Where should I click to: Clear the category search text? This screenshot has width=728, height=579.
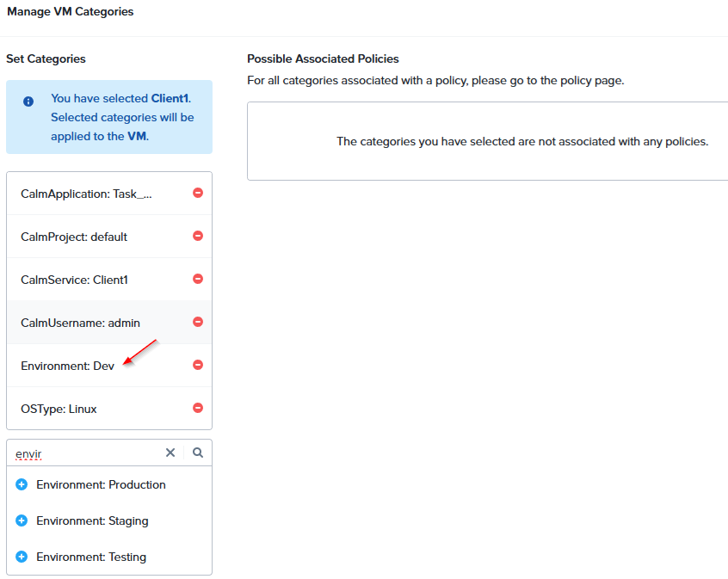pyautogui.click(x=170, y=453)
